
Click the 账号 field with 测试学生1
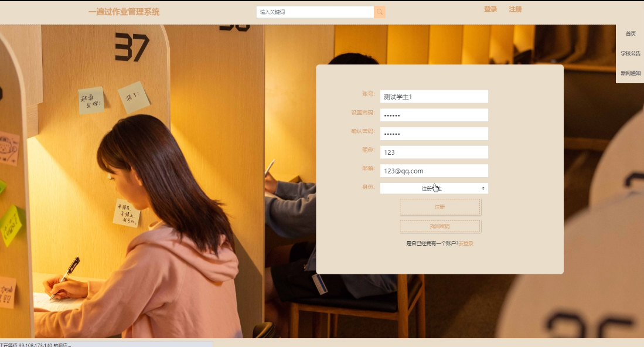tap(434, 97)
